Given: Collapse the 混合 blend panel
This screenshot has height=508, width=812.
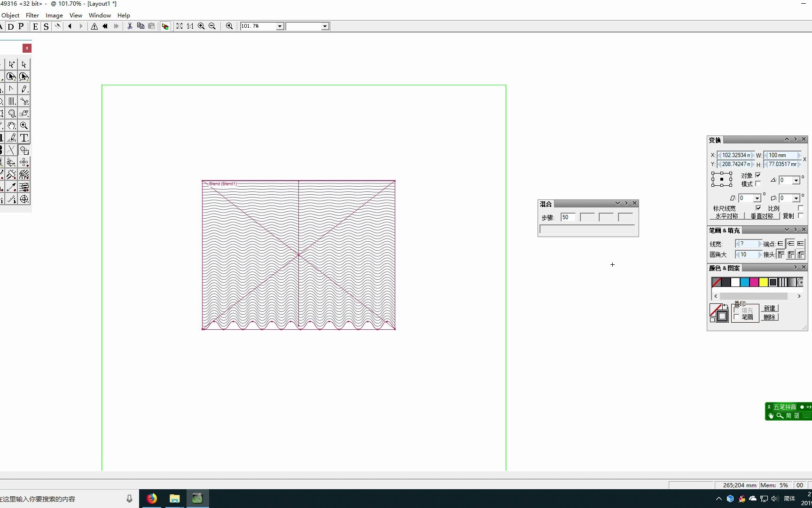Looking at the screenshot, I should 617,203.
